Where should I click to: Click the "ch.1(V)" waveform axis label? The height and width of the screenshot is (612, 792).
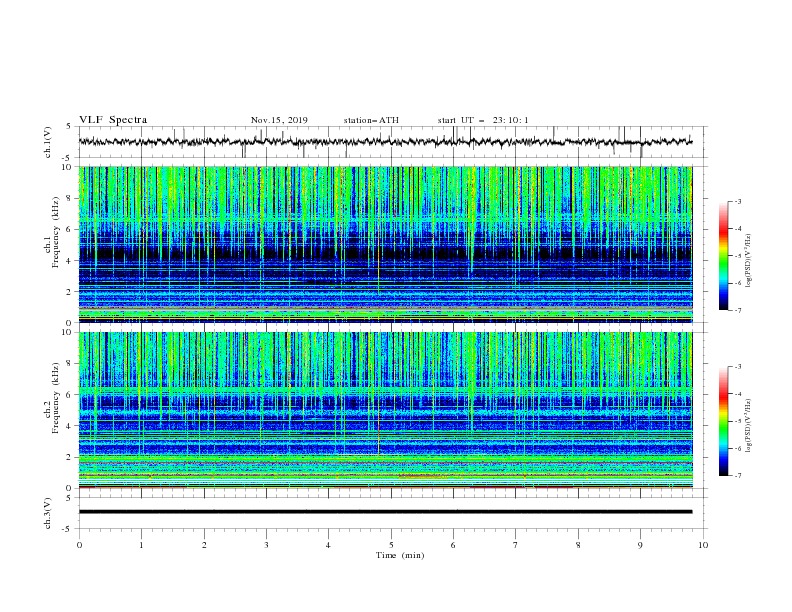[x=48, y=142]
